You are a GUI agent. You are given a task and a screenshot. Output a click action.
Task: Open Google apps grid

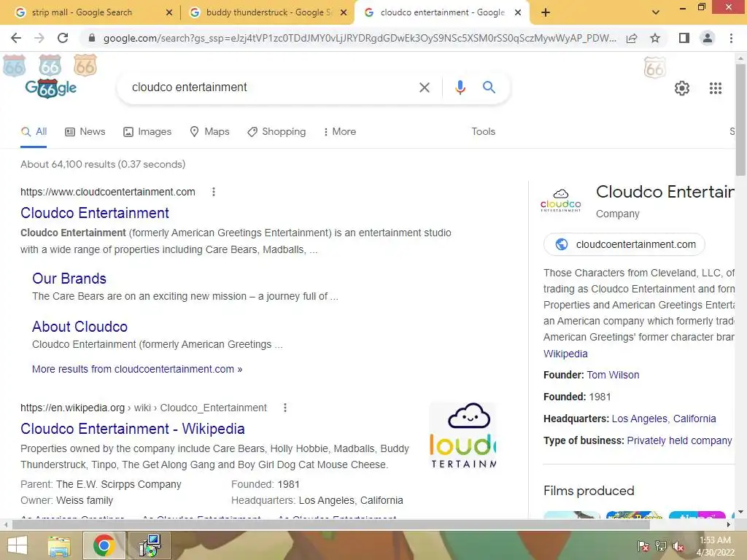pos(716,88)
